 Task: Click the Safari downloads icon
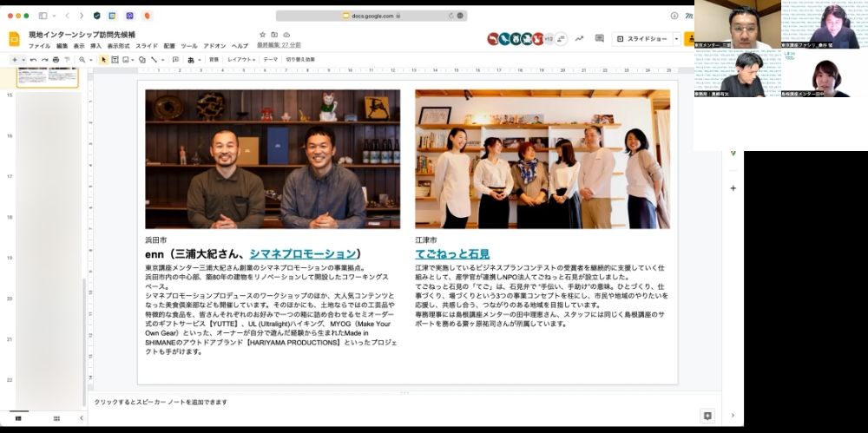(x=674, y=16)
